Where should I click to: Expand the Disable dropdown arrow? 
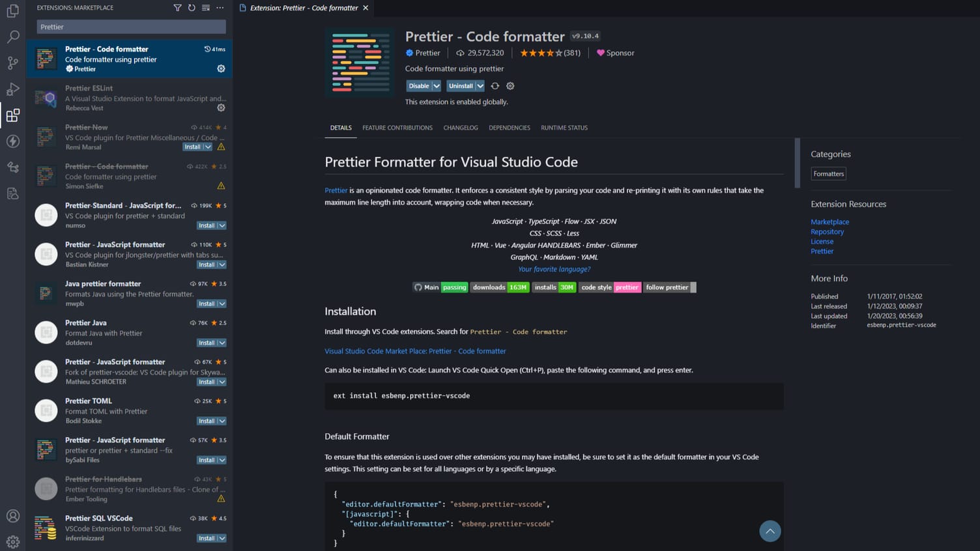[437, 86]
